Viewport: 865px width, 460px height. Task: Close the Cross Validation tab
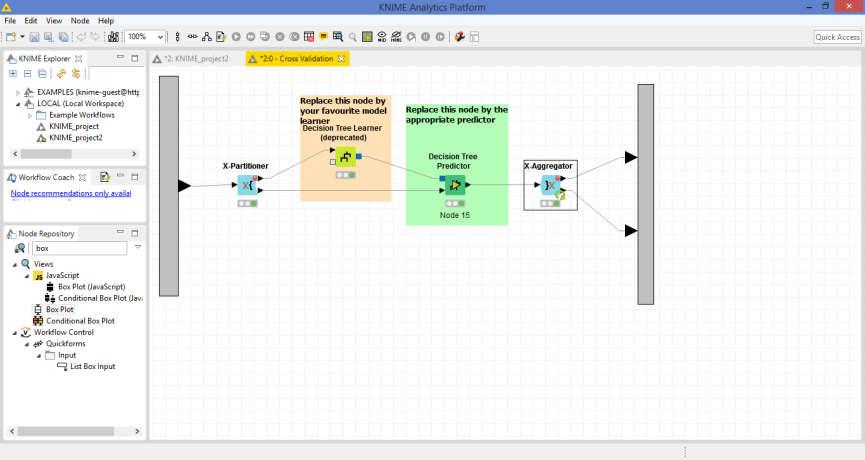(341, 59)
